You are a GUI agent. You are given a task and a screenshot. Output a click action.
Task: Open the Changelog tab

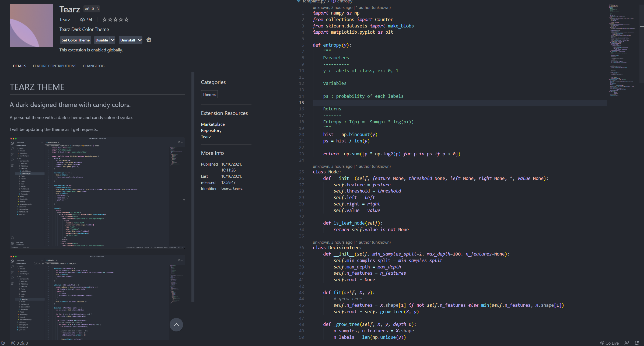coord(93,66)
